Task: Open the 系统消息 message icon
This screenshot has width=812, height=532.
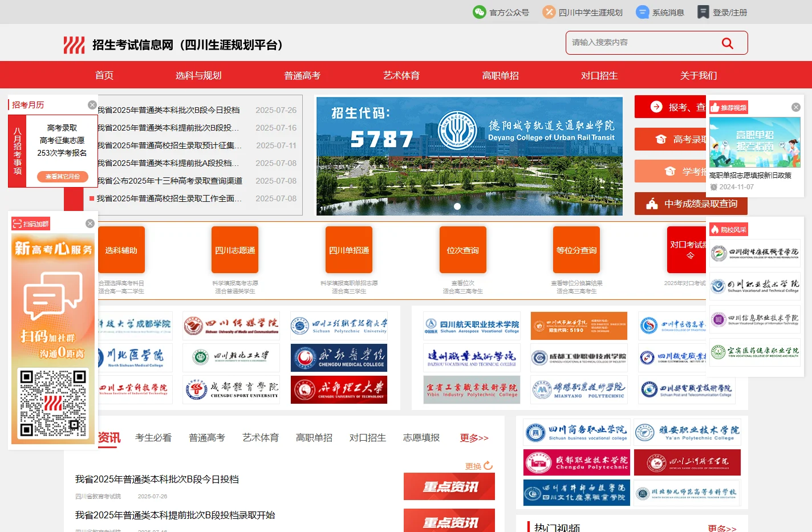Action: point(643,12)
